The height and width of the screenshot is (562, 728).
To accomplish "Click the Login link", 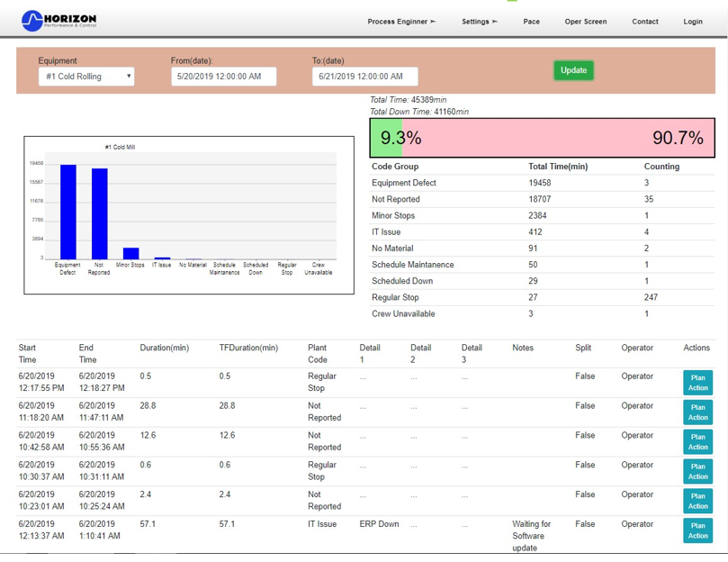I will [x=693, y=22].
